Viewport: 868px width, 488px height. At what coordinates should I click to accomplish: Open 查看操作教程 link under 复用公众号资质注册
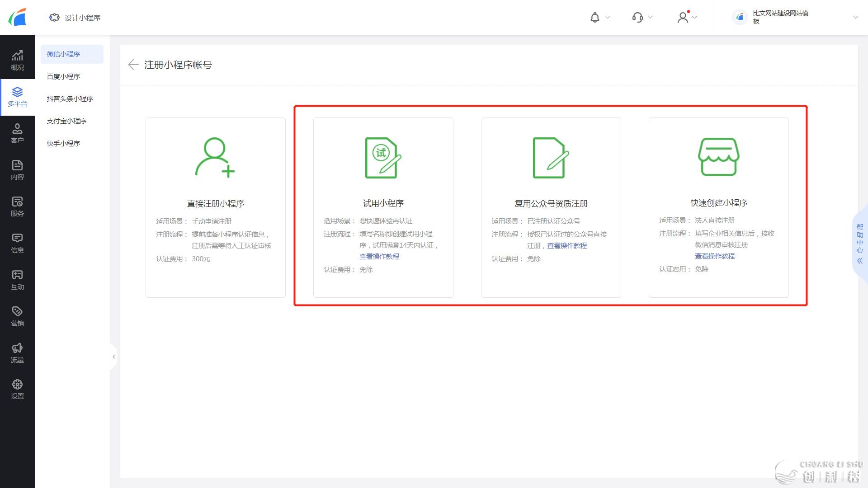(x=567, y=245)
